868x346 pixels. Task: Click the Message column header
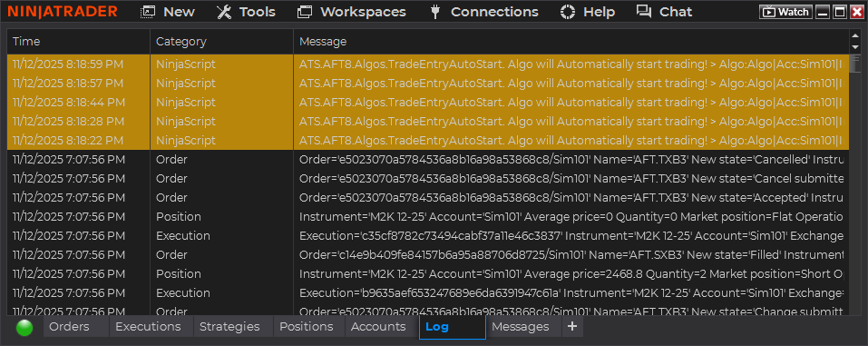click(x=571, y=42)
